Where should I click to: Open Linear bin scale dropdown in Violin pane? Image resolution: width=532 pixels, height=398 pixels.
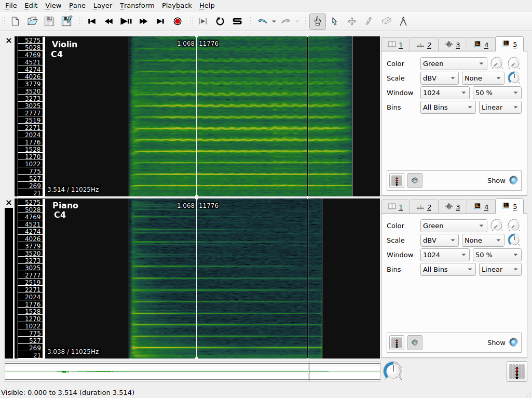(x=500, y=108)
